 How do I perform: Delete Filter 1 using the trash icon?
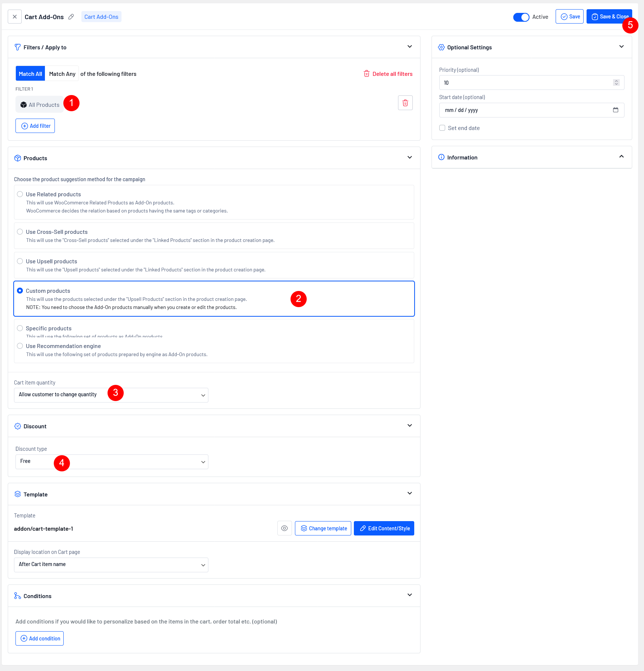coord(405,103)
